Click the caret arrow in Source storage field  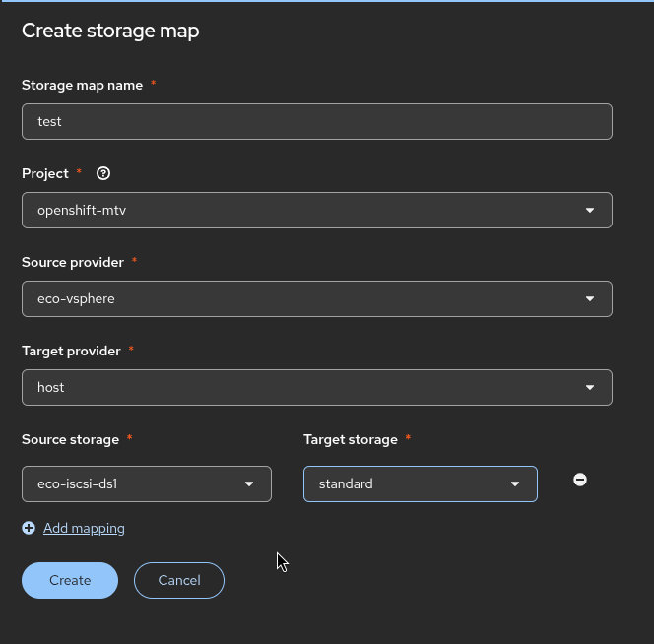(249, 483)
